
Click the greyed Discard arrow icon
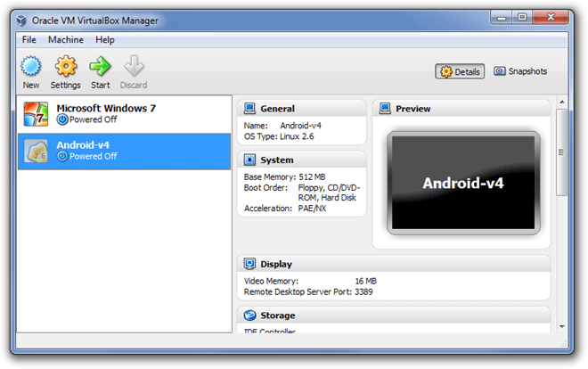pos(134,66)
